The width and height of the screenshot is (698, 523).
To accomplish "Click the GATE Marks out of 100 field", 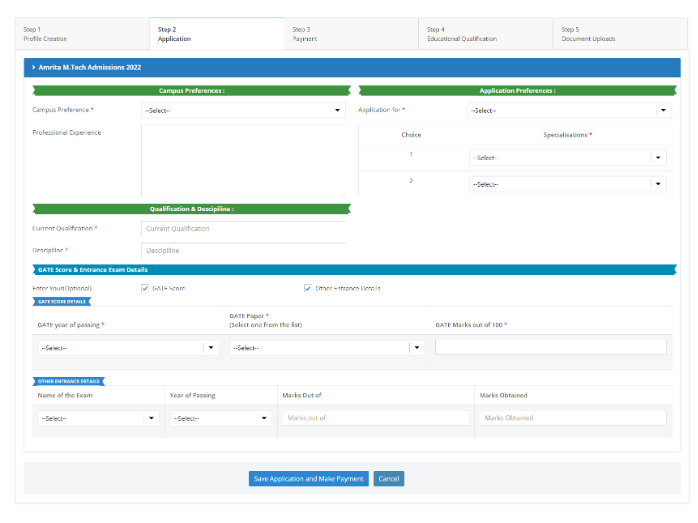I will click(550, 347).
